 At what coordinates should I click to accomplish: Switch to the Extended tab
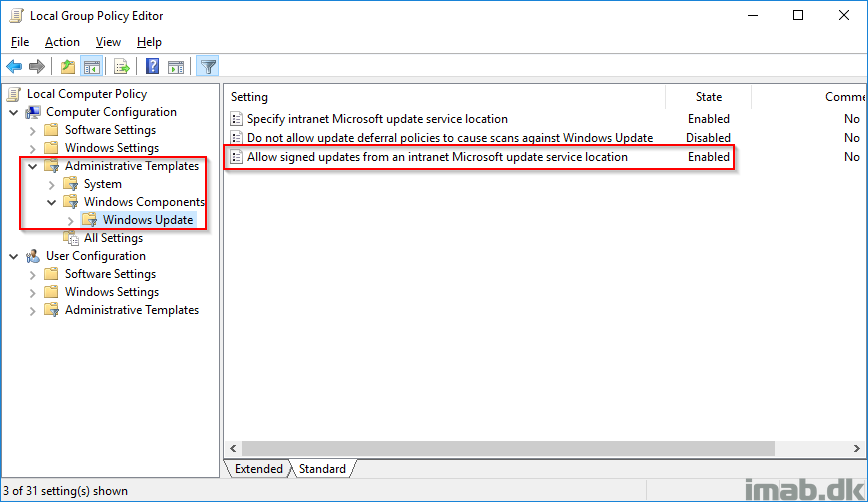click(259, 469)
